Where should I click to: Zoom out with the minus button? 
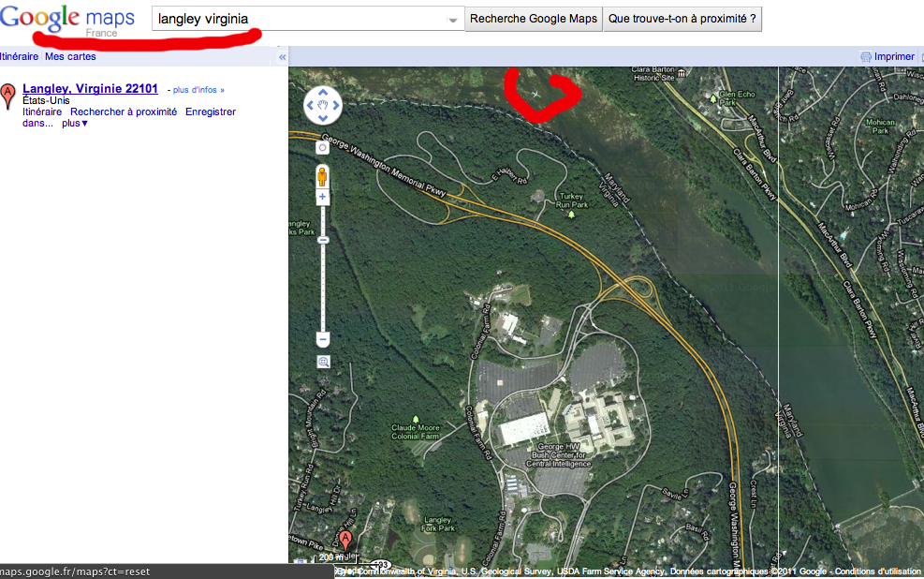pos(322,339)
